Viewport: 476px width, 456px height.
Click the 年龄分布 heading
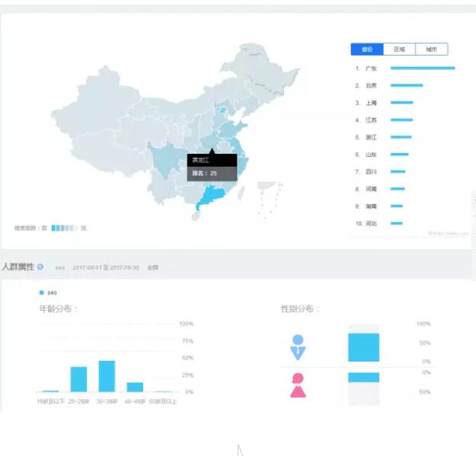coord(59,309)
